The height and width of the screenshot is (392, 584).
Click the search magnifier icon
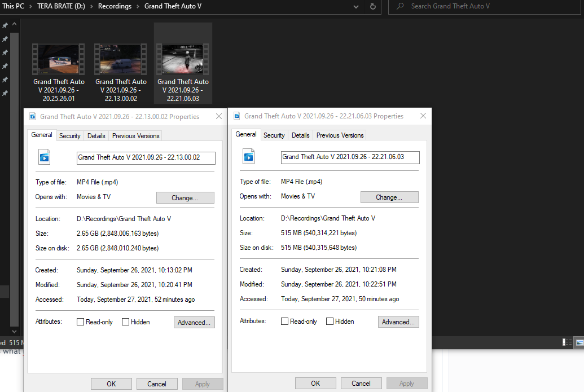coord(400,6)
